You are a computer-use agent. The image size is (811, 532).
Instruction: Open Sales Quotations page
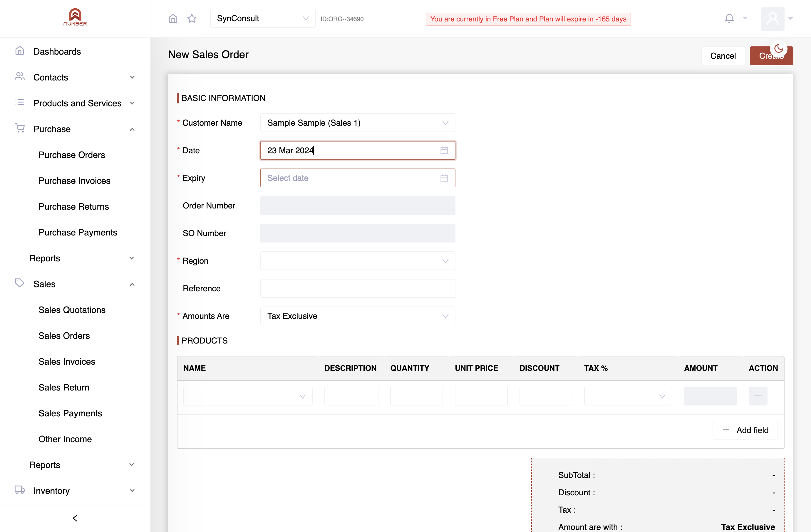72,310
